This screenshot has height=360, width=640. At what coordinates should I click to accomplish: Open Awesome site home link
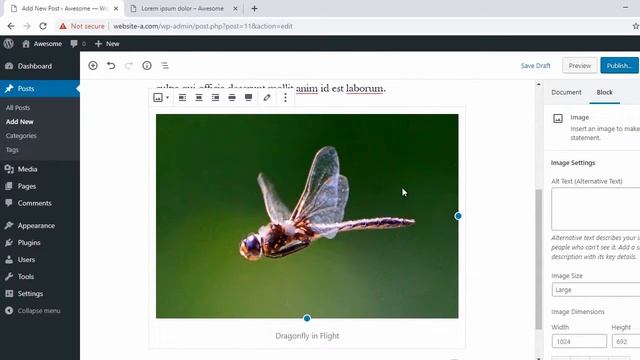tap(42, 44)
